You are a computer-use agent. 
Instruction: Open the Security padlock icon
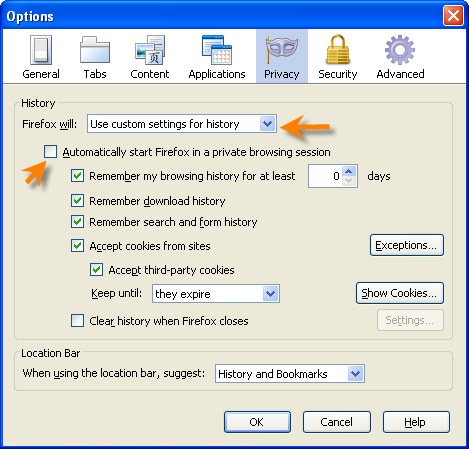[x=338, y=49]
